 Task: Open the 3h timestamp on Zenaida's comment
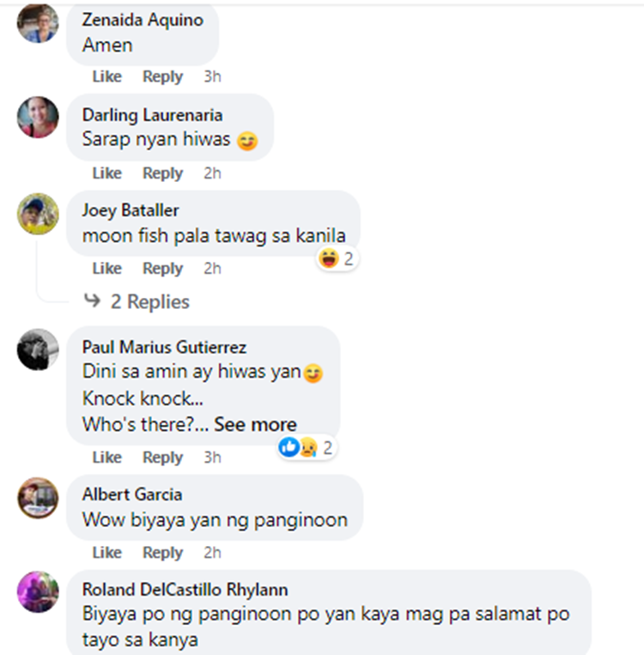click(212, 76)
